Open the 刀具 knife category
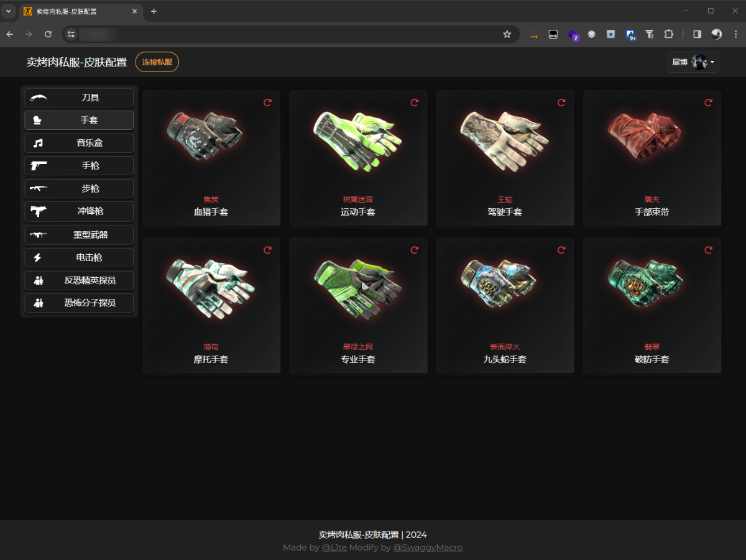This screenshot has height=560, width=746. tap(79, 98)
